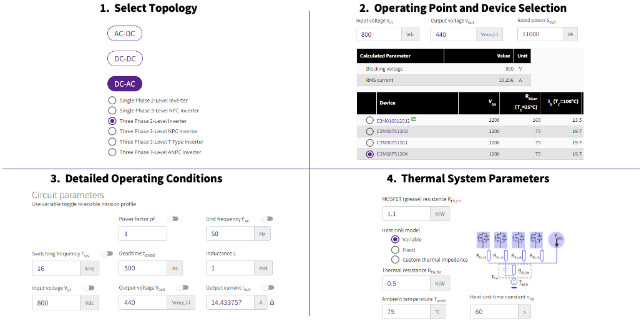Switch to the AC-DC topology
This screenshot has height=321, width=644.
coord(125,34)
